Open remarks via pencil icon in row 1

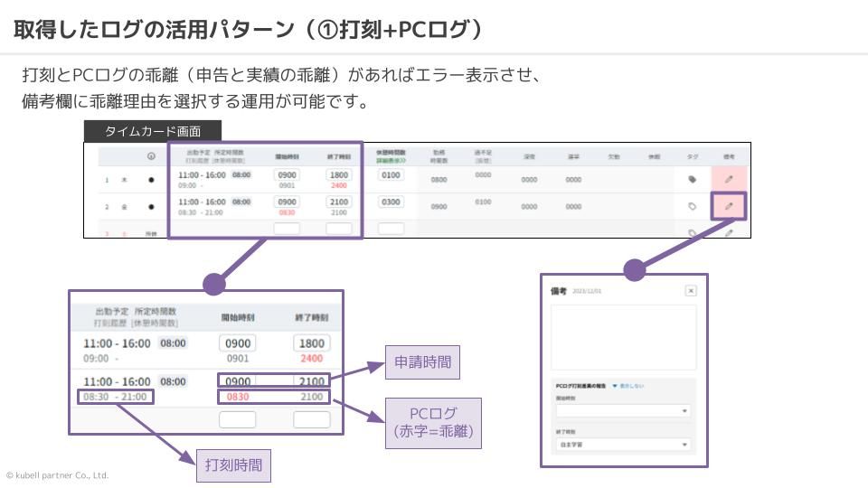click(x=729, y=179)
